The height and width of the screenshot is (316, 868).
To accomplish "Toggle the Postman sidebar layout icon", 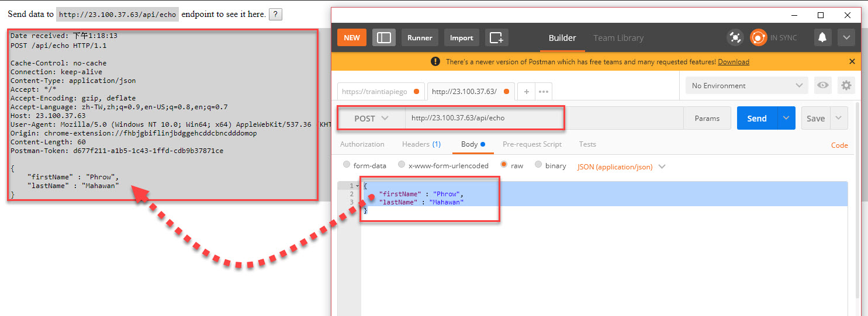I will tap(384, 37).
